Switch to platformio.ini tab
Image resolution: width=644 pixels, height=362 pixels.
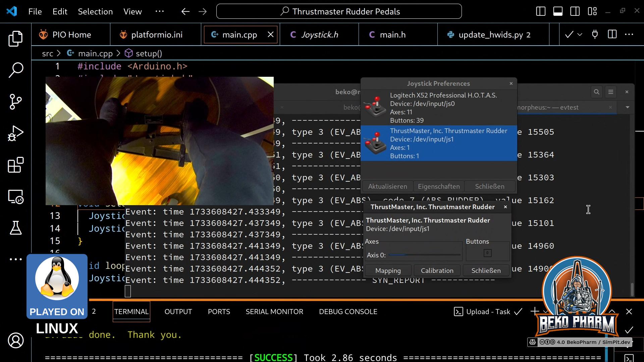tap(156, 35)
